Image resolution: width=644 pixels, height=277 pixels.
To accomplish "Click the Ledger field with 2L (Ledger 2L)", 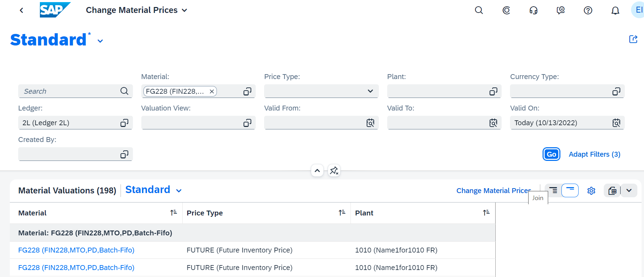I will point(75,123).
